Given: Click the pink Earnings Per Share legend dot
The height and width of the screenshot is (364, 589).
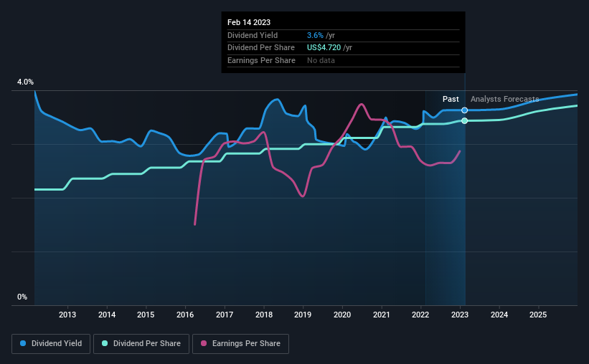Looking at the screenshot, I should tap(204, 343).
